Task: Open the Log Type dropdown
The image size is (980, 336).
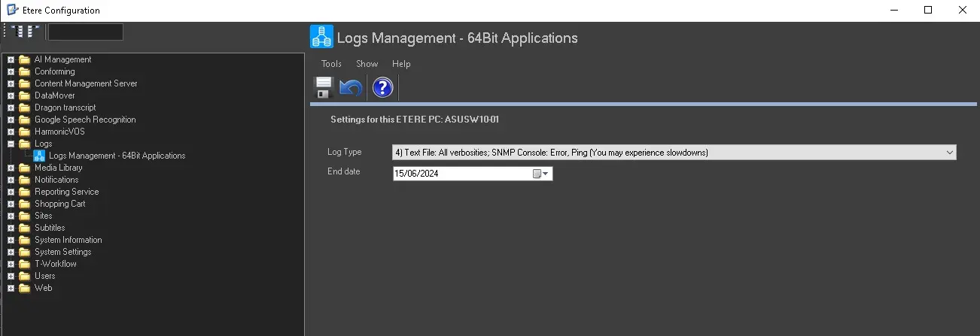Action: point(949,153)
